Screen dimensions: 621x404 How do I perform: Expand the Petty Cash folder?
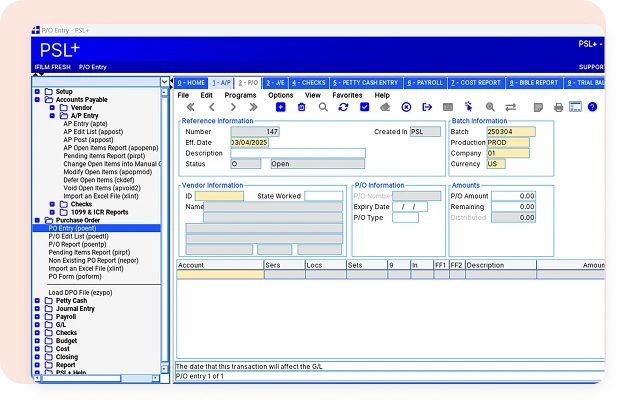pos(37,301)
